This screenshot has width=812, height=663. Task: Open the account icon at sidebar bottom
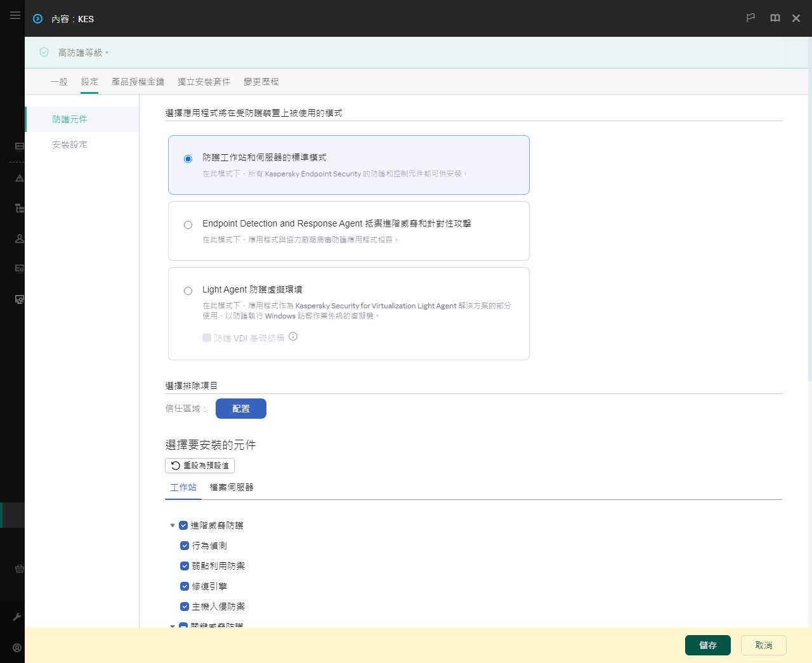point(16,647)
